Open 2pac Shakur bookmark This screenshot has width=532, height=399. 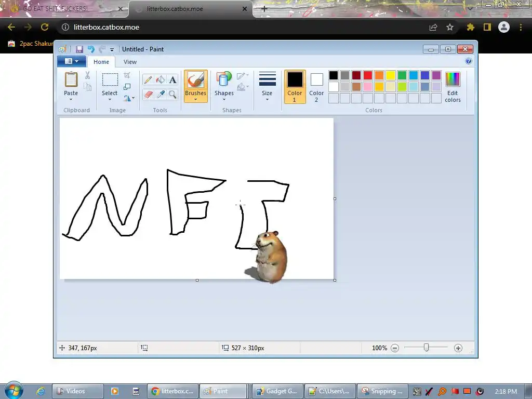(x=31, y=44)
